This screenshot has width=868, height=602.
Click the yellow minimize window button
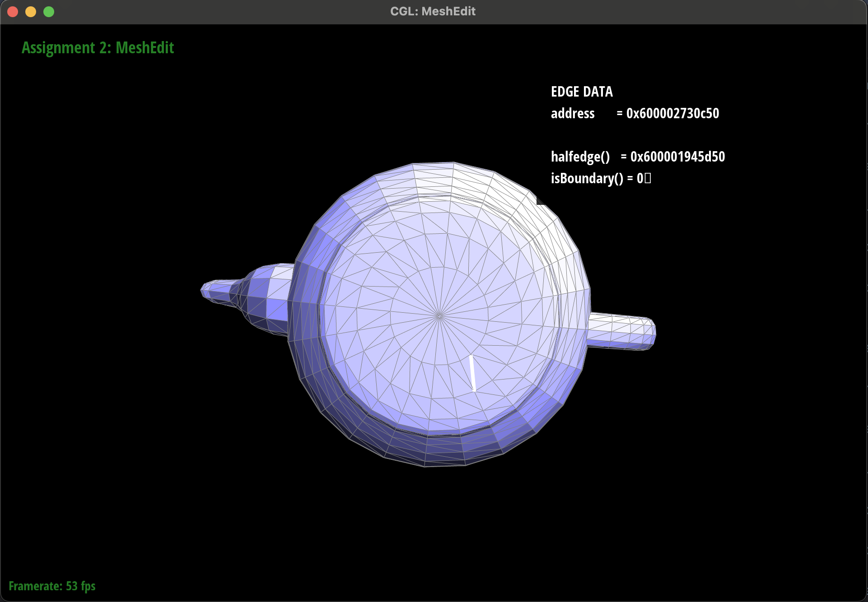(31, 12)
